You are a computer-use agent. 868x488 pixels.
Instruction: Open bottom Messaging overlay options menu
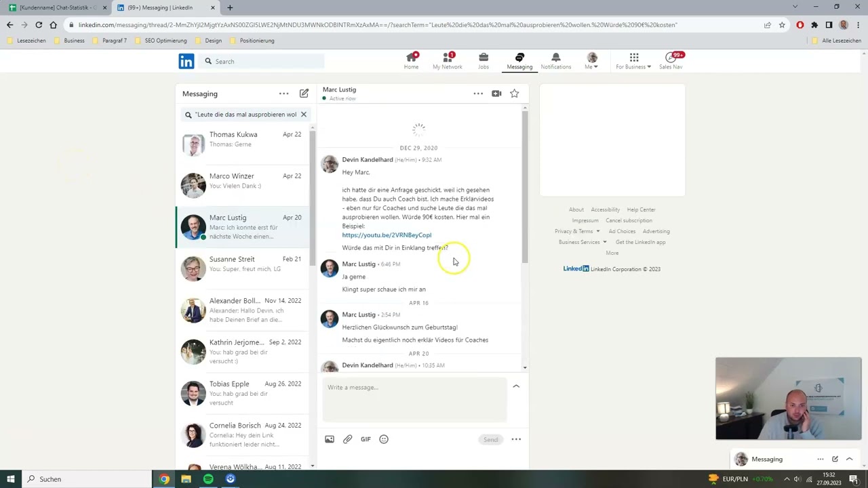[821, 459]
